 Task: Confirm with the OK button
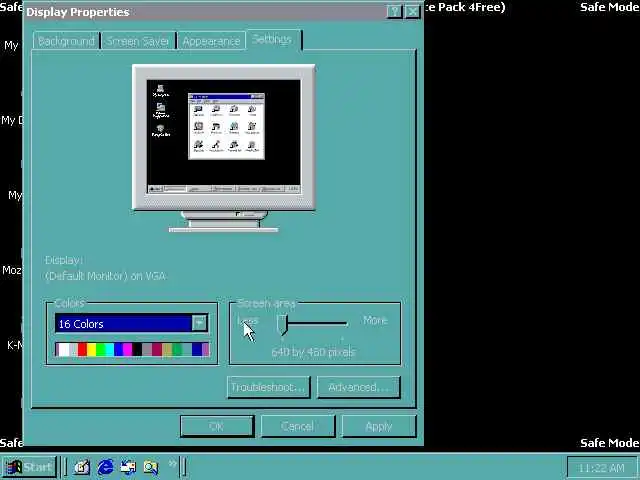click(217, 427)
